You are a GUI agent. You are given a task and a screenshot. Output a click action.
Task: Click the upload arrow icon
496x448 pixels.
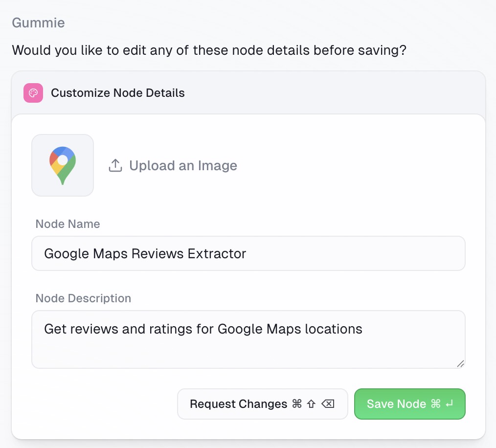115,165
